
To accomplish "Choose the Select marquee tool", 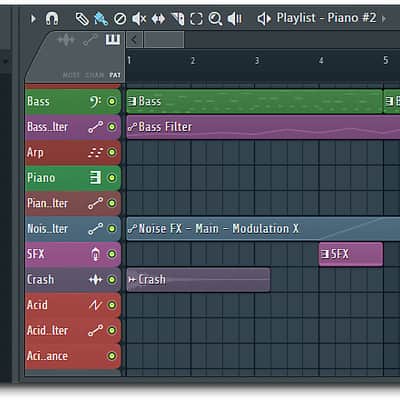I will point(196,19).
